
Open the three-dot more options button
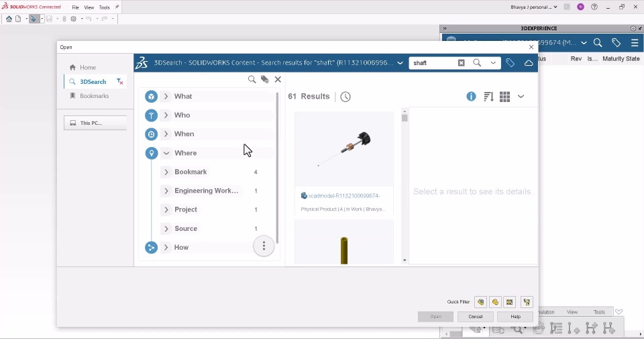[264, 246]
